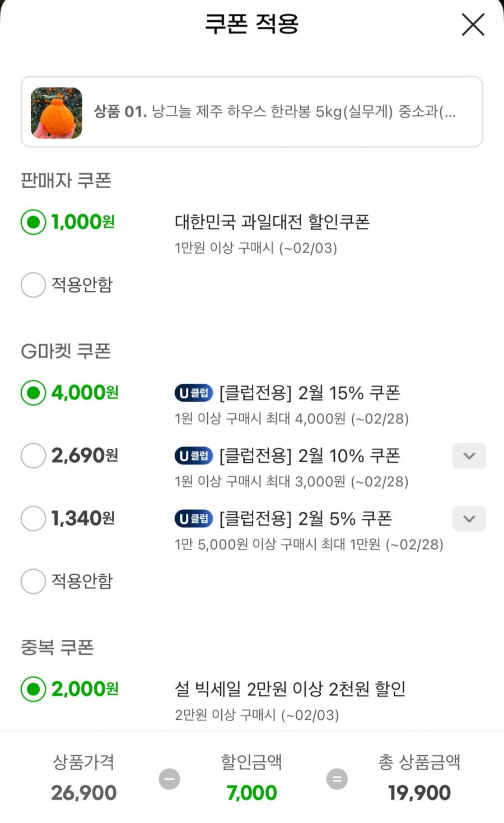Tap the 상품 01 product name text

(274, 111)
